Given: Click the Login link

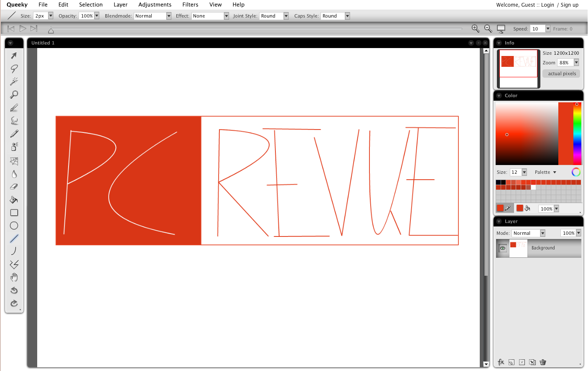Looking at the screenshot, I should 547,5.
